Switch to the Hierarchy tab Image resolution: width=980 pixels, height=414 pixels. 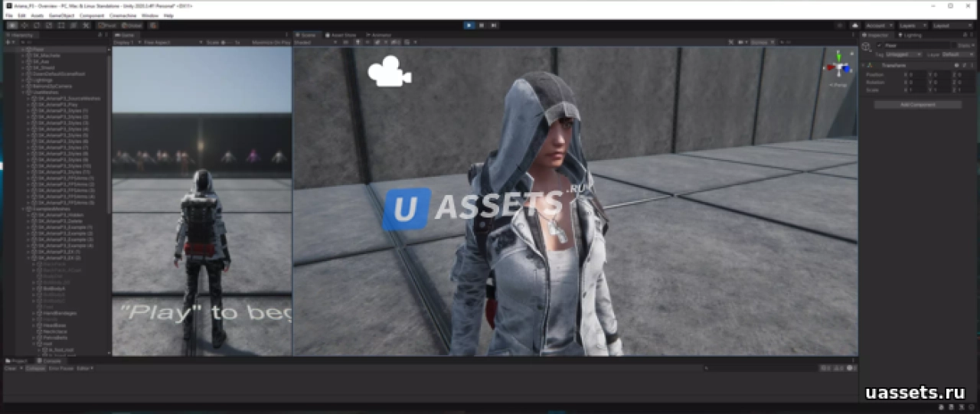21,35
